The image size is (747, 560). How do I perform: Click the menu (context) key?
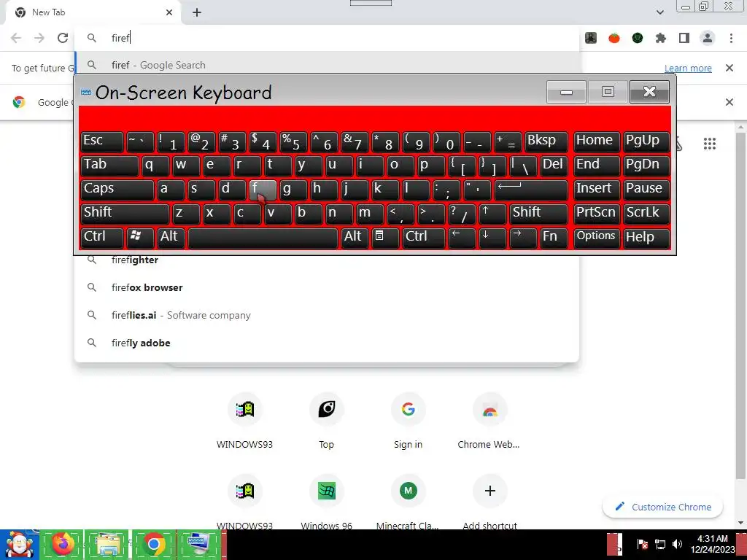385,238
